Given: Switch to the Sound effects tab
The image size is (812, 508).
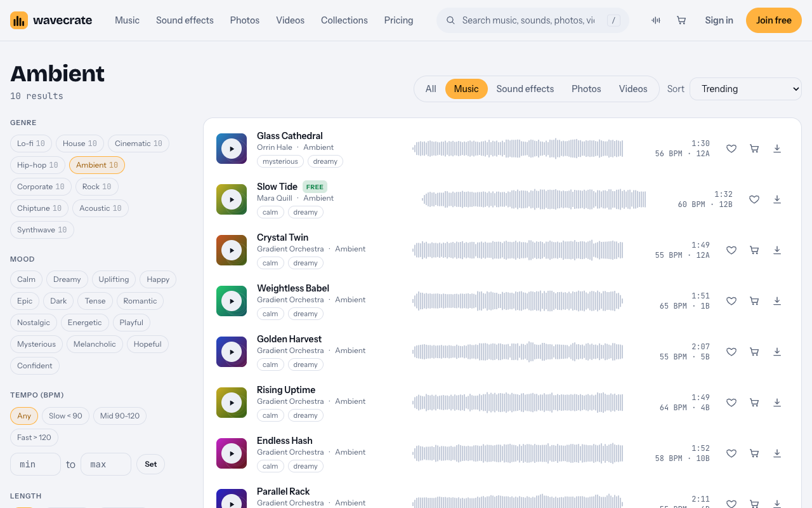Looking at the screenshot, I should (525, 89).
